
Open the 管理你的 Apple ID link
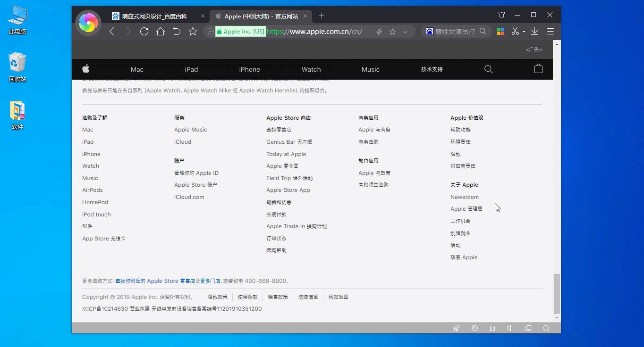pos(196,173)
